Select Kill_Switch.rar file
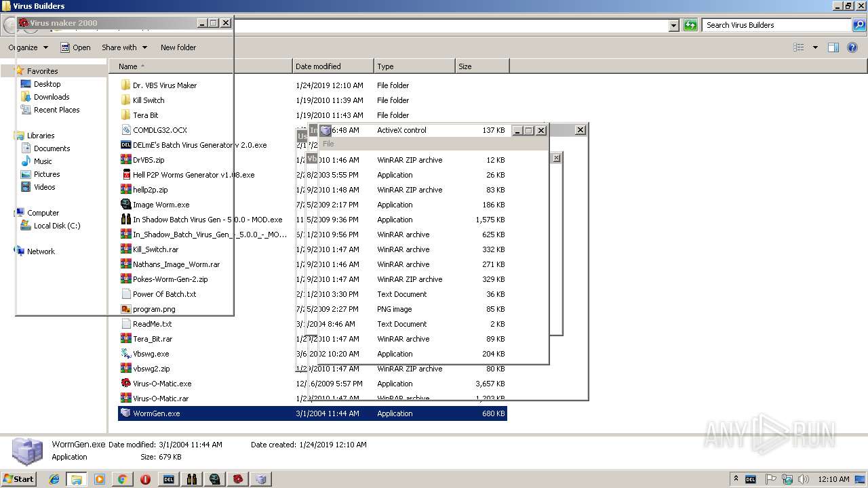Image resolution: width=868 pixels, height=488 pixels. click(155, 249)
